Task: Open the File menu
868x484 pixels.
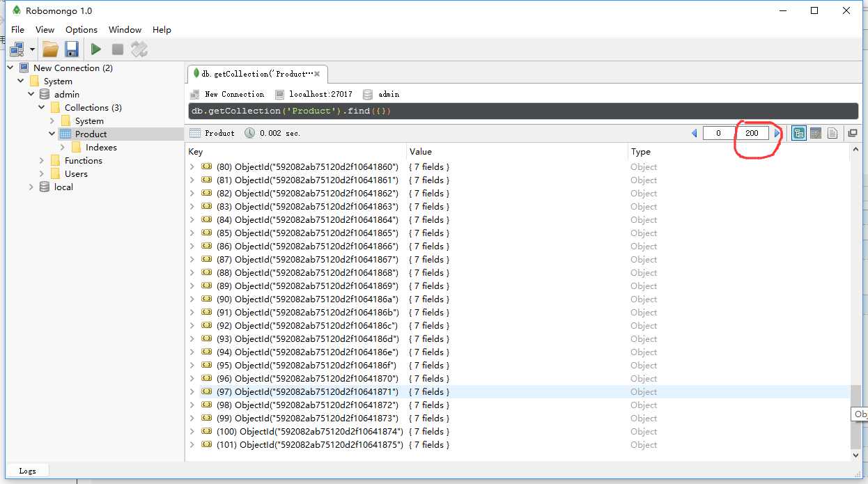Action: coord(17,30)
